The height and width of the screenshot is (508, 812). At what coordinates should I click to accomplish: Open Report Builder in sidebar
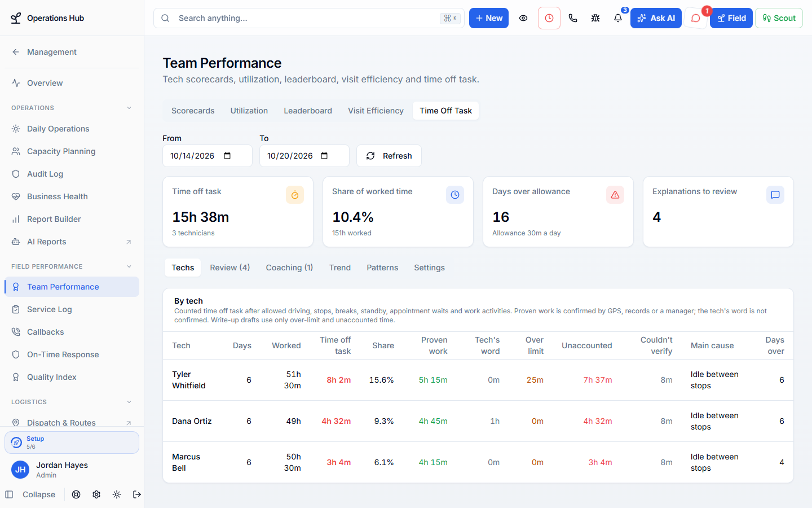click(x=72, y=219)
